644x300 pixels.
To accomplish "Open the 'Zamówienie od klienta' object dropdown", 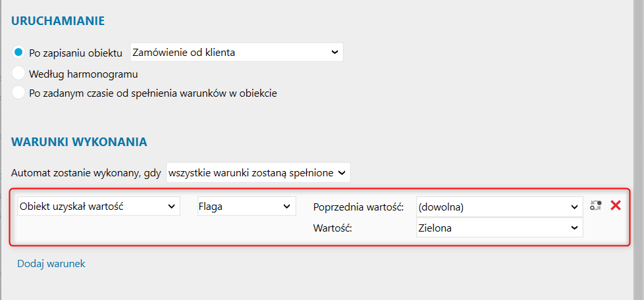I will (236, 53).
